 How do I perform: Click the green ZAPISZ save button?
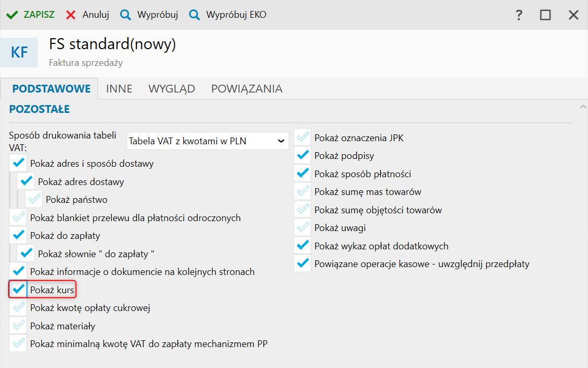pyautogui.click(x=30, y=15)
